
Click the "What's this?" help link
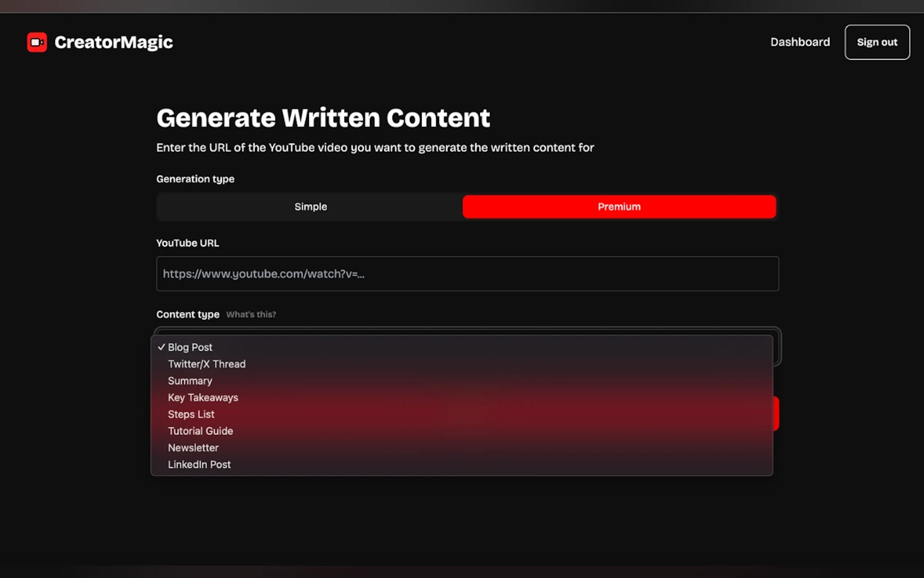251,314
